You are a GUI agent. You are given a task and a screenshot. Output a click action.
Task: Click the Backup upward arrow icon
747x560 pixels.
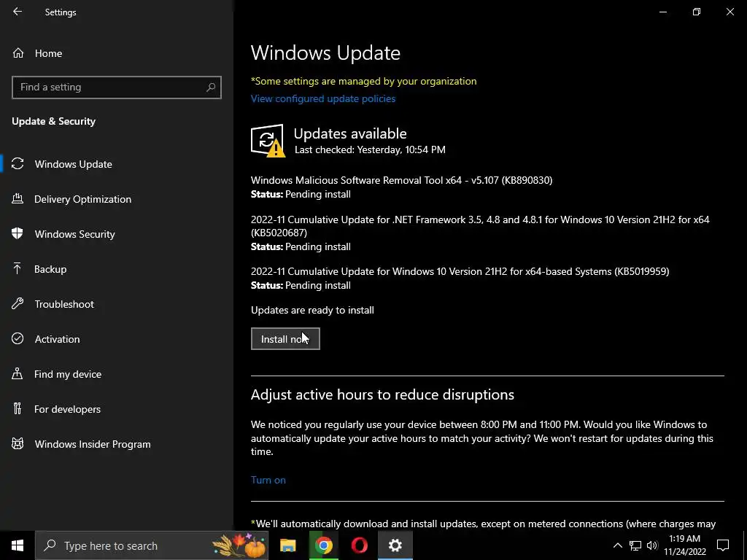pos(18,268)
